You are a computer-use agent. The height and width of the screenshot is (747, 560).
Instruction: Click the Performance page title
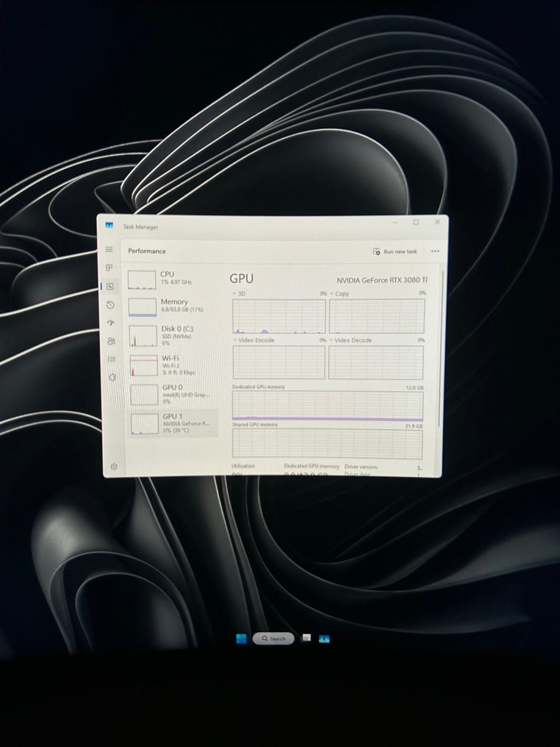147,251
